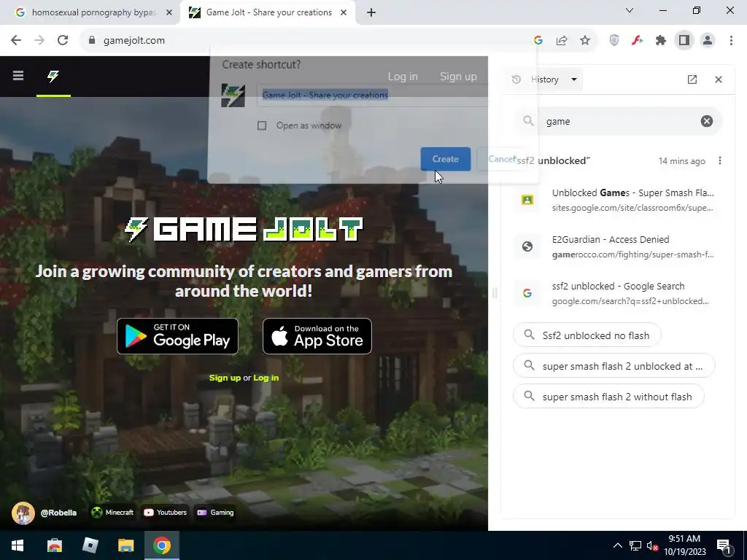Check the Open as window checkbox
This screenshot has height=560, width=747.
[262, 125]
